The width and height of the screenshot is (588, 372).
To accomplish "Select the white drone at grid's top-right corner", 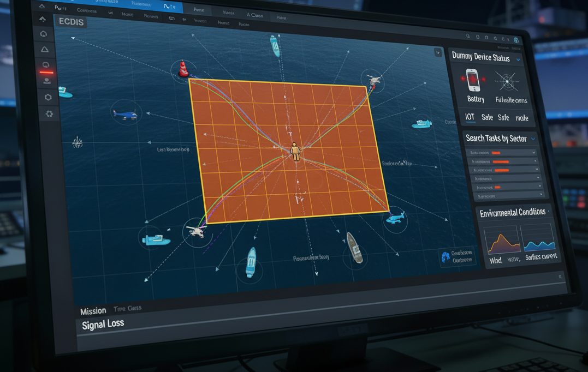I will pos(374,81).
